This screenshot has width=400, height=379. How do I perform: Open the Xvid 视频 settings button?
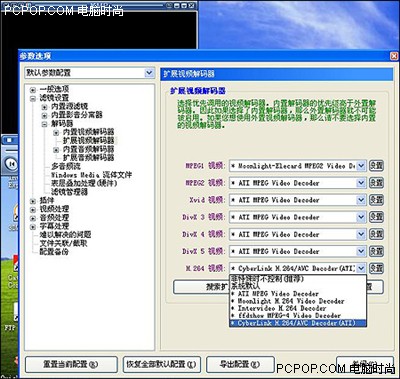click(376, 200)
